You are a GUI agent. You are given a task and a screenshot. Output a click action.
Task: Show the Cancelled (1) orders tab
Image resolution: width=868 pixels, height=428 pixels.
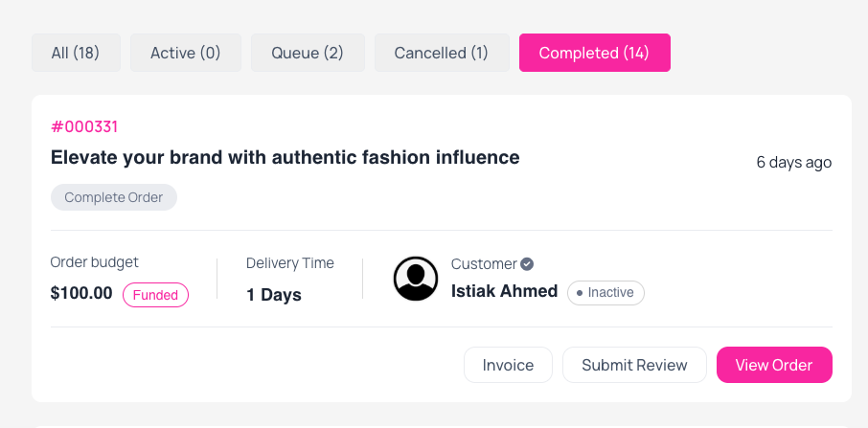[x=442, y=53]
